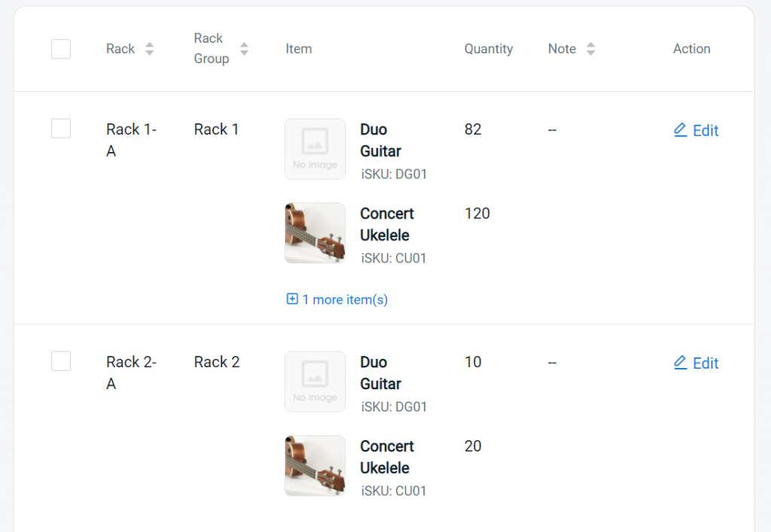This screenshot has width=771, height=532.
Task: Click Duo Guitar placeholder image in Rack 2-A
Action: 315,382
